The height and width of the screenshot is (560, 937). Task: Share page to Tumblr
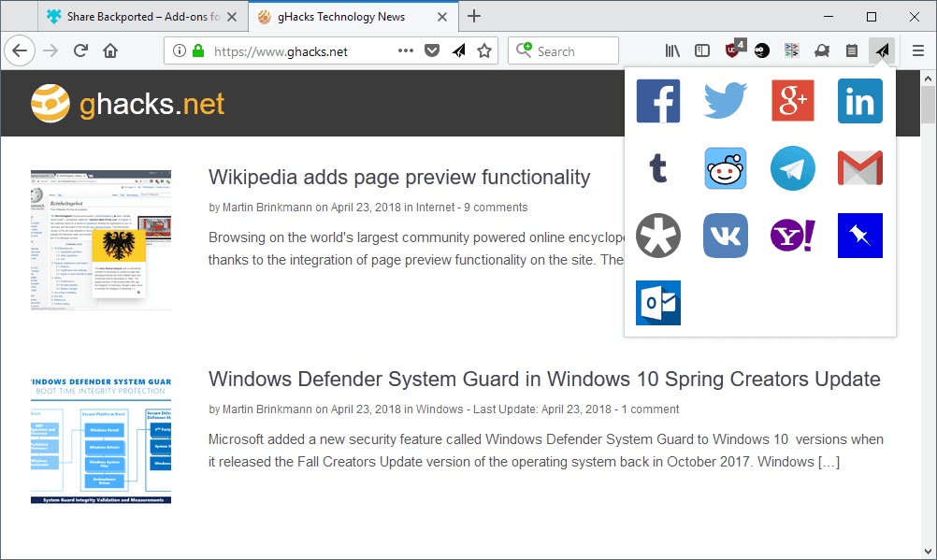[658, 168]
